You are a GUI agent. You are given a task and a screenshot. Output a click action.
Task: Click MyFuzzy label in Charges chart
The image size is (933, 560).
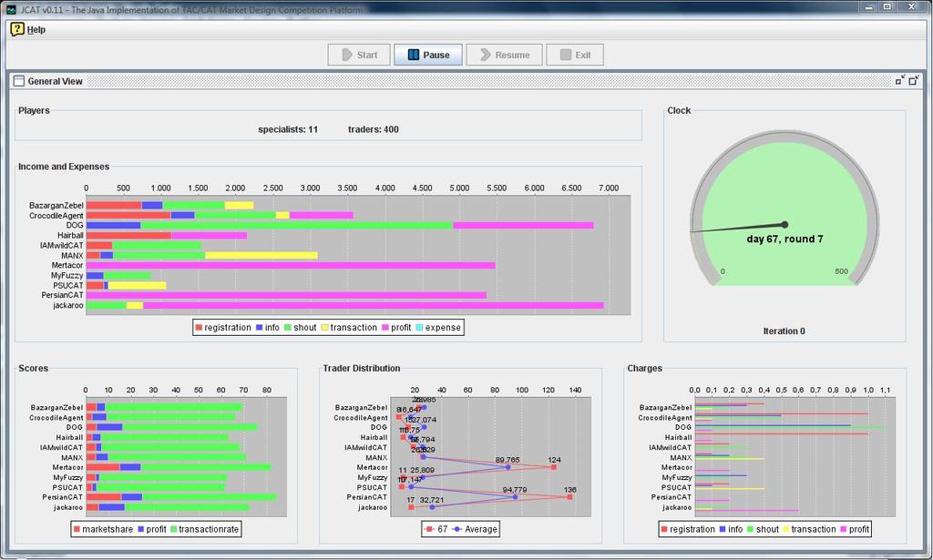(677, 477)
